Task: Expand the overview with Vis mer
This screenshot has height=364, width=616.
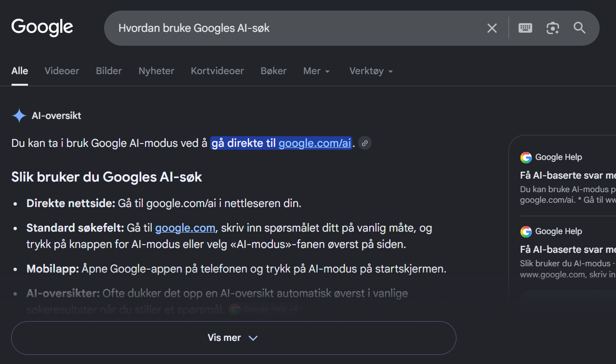Action: [233, 338]
